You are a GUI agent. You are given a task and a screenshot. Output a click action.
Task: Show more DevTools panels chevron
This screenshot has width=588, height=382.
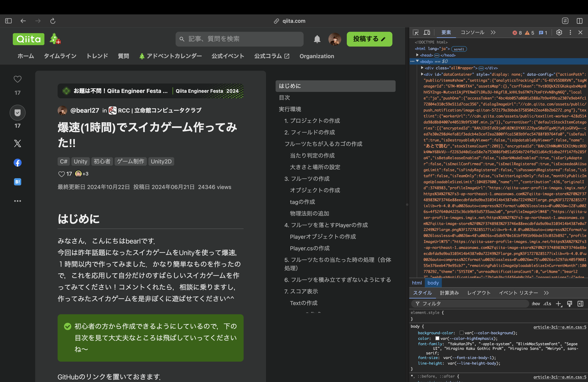tap(493, 33)
